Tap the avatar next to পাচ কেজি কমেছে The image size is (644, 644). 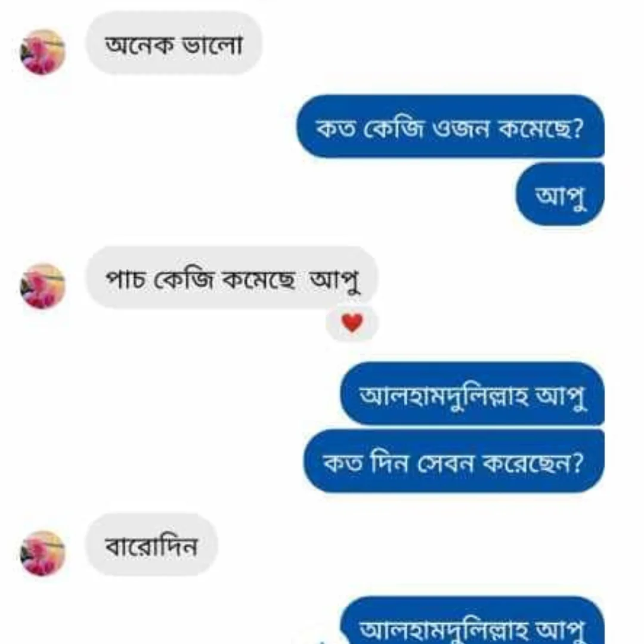(x=42, y=286)
